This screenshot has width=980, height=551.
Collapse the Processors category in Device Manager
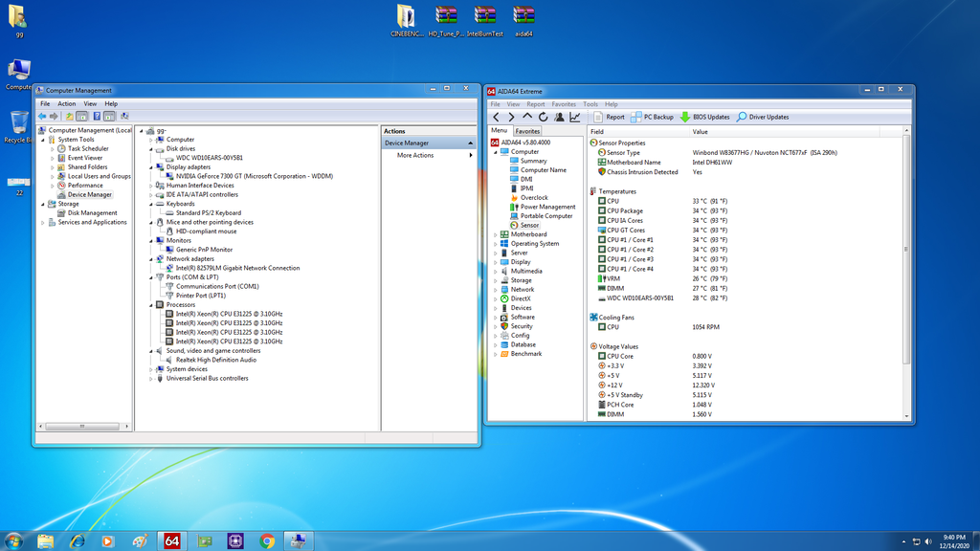click(x=150, y=304)
